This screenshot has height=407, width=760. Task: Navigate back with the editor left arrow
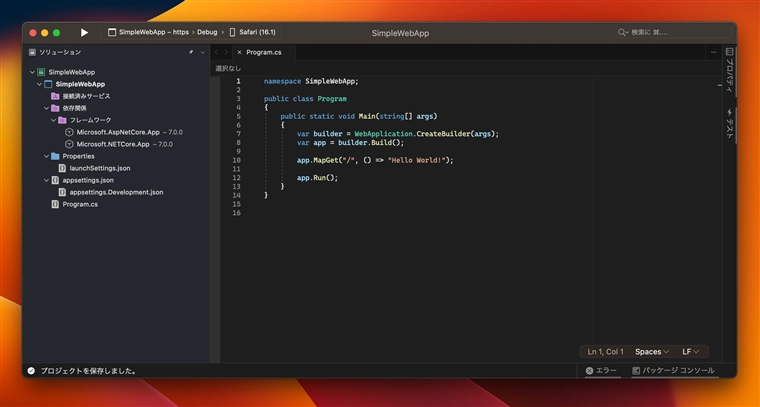[x=217, y=52]
